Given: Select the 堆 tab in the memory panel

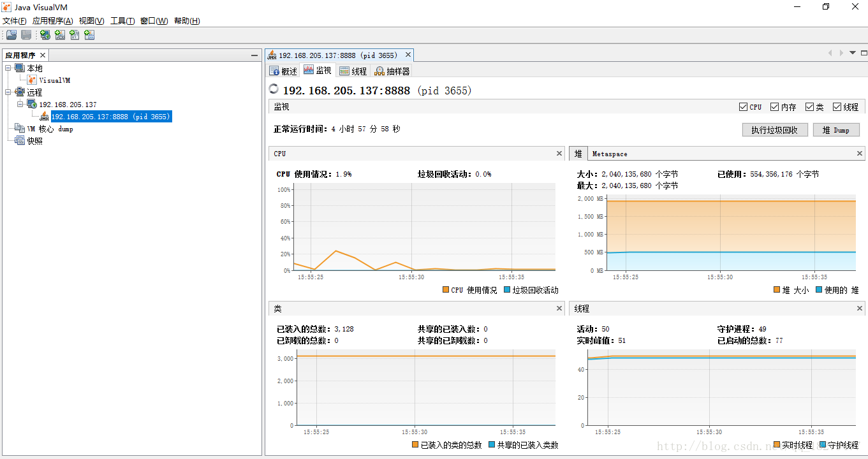Looking at the screenshot, I should coord(578,154).
